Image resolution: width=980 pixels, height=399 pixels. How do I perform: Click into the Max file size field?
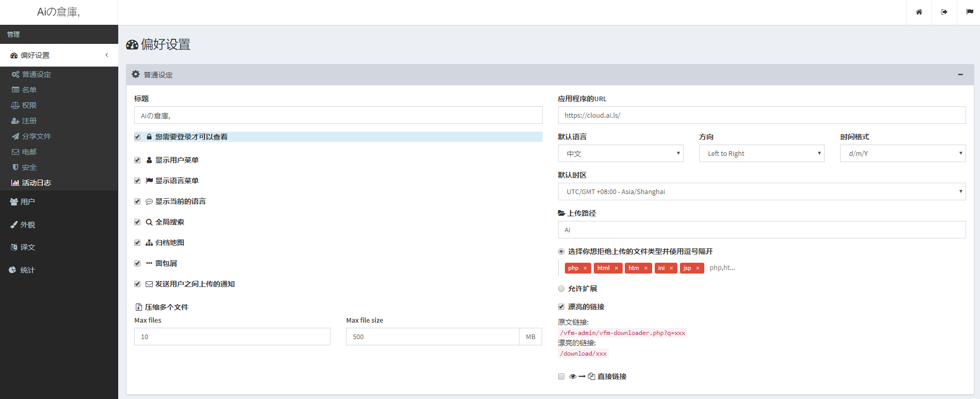click(433, 337)
